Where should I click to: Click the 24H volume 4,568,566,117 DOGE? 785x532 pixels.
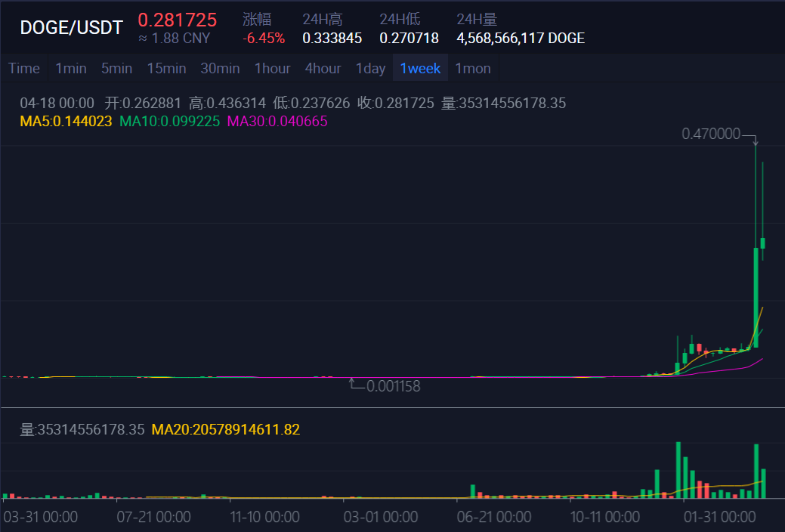[x=521, y=38]
